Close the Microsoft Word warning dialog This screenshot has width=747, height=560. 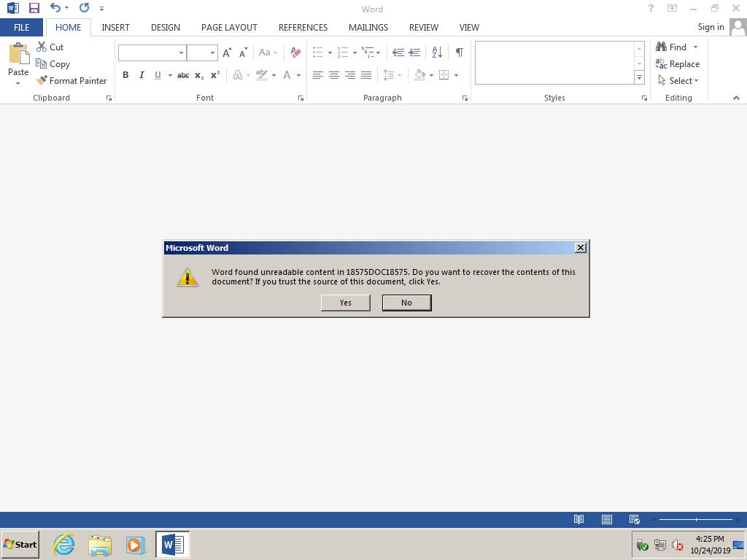[580, 248]
